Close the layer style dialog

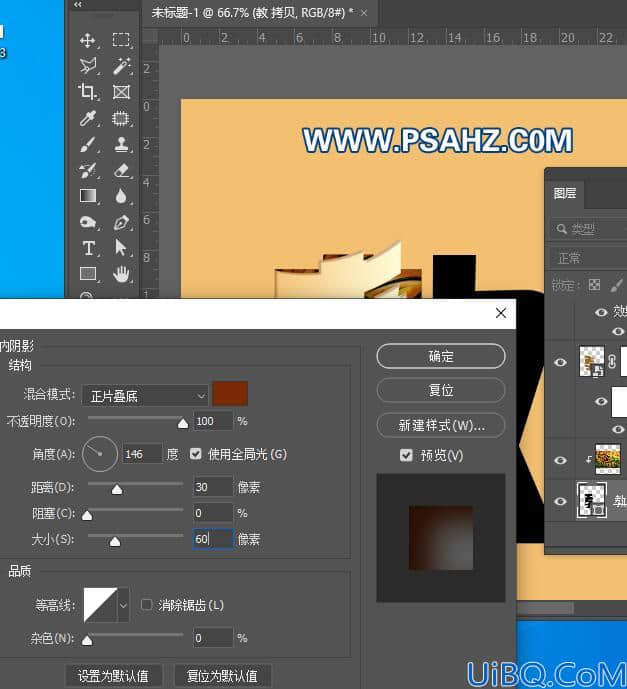tap(500, 313)
